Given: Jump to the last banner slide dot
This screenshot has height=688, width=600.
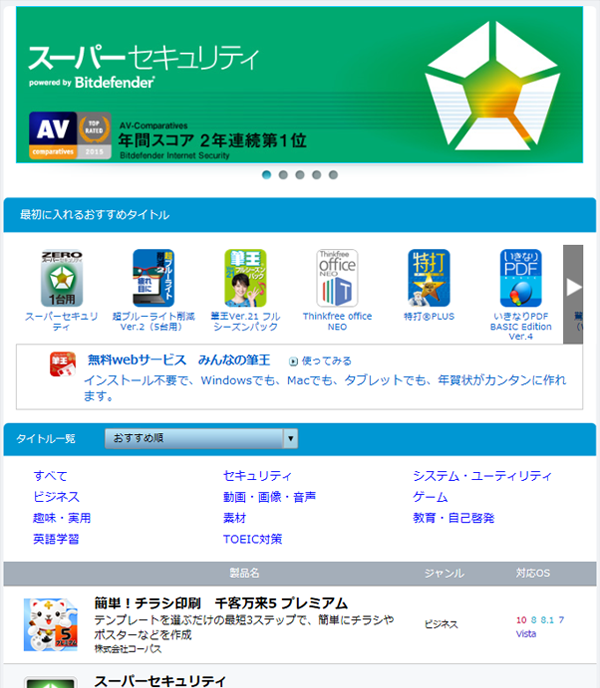Looking at the screenshot, I should pyautogui.click(x=333, y=175).
